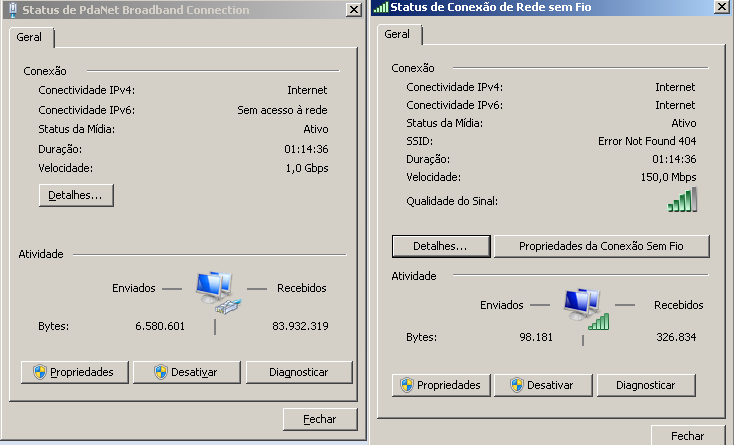Click the wireless network activity computers icon
The height and width of the screenshot is (445, 734).
pyautogui.click(x=587, y=310)
